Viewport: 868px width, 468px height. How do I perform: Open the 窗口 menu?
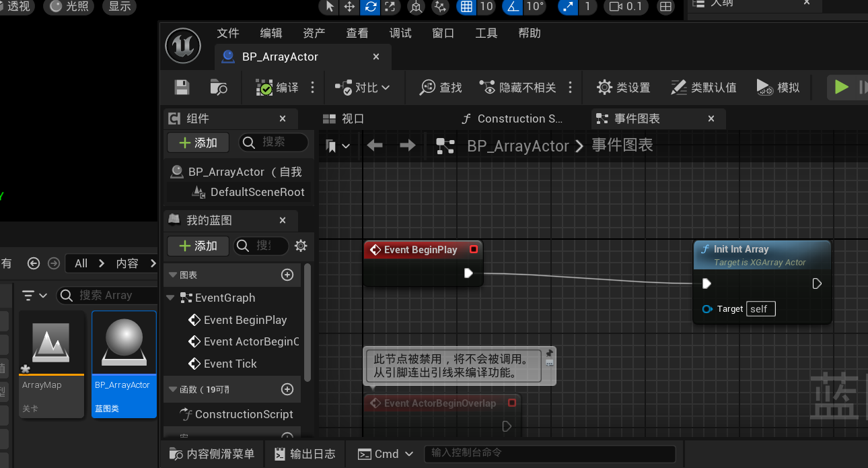click(443, 33)
